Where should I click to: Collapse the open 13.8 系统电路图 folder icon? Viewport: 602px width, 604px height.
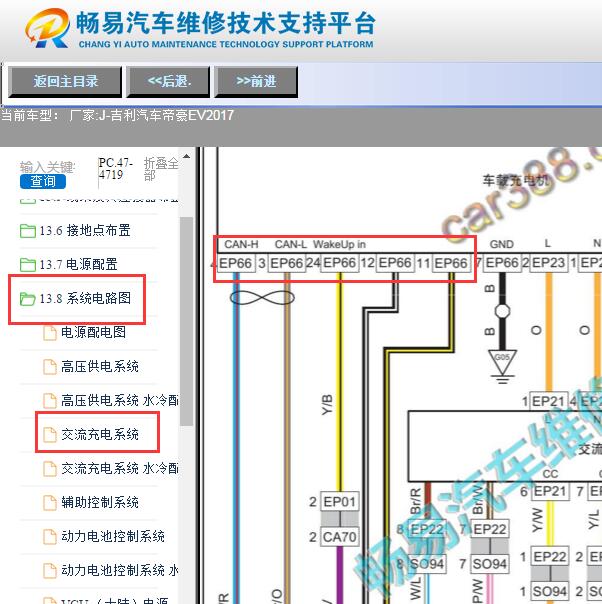point(28,299)
